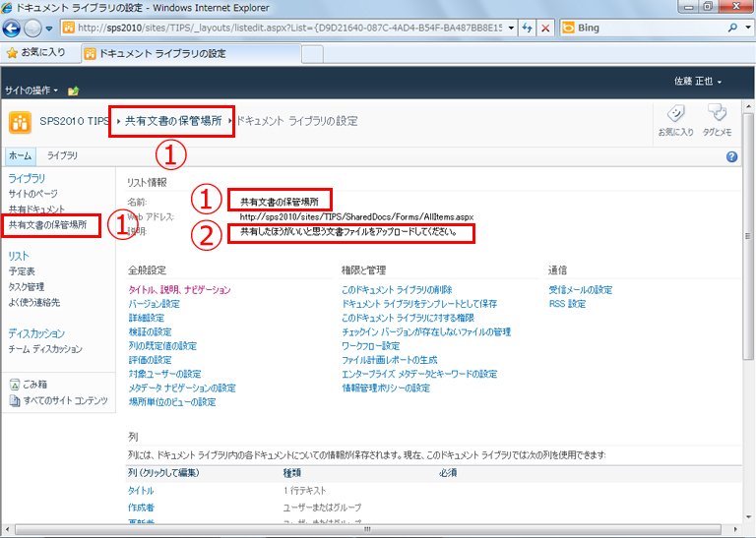
Task: Open 情報管理ポリシーの設定 link
Action: (386, 388)
